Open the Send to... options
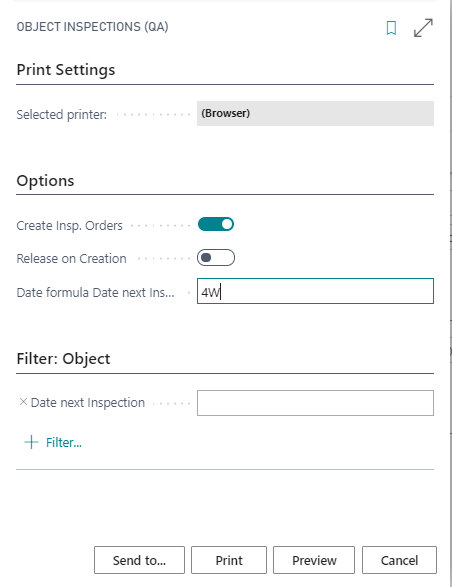The width and height of the screenshot is (452, 587). tap(139, 560)
